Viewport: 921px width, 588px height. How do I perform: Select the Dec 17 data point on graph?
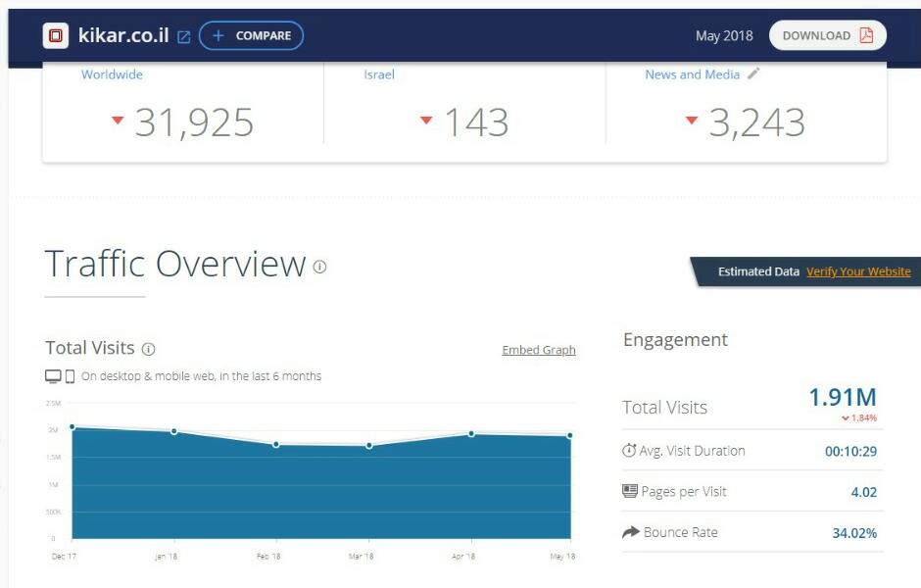point(72,427)
